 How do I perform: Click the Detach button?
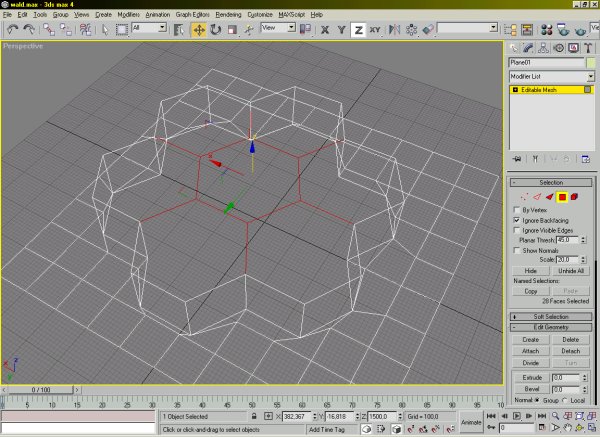point(572,351)
